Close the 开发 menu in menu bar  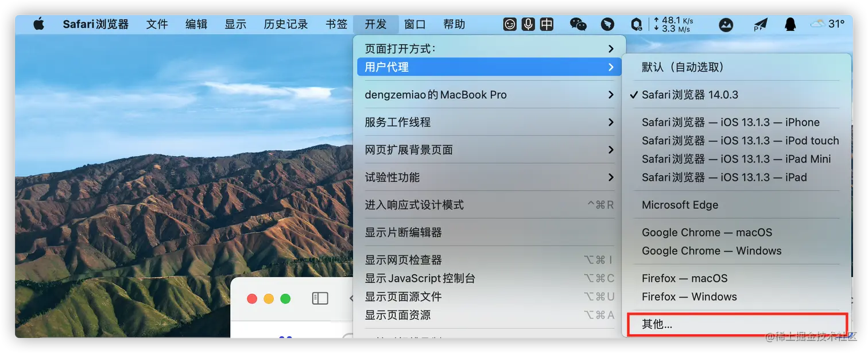(375, 24)
